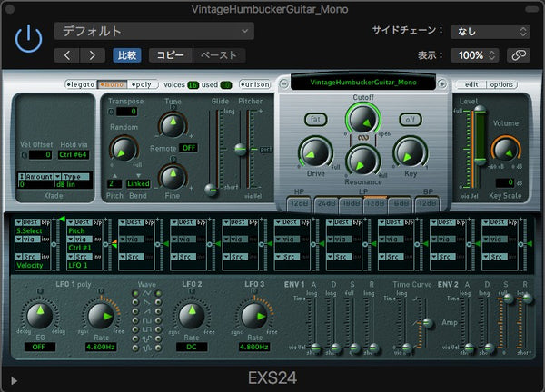The image size is (545, 392).
Task: Select the LP 6dB filter tab
Action: [400, 204]
